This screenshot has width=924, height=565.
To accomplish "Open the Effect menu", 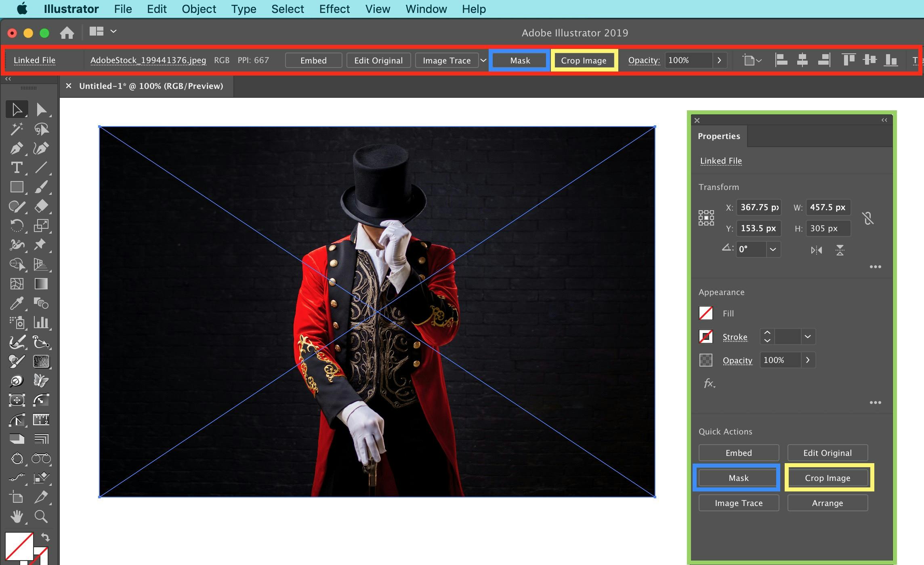I will tap(334, 9).
